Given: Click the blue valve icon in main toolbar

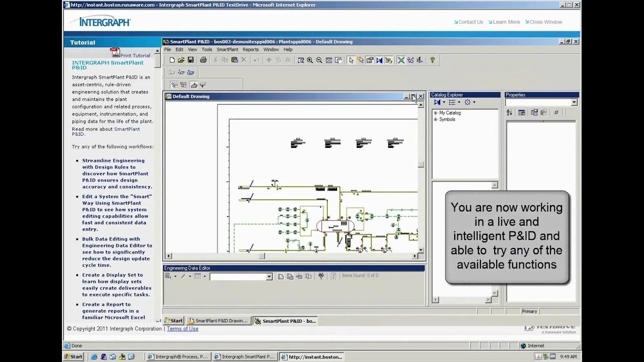Looking at the screenshot, I should pos(379,60).
